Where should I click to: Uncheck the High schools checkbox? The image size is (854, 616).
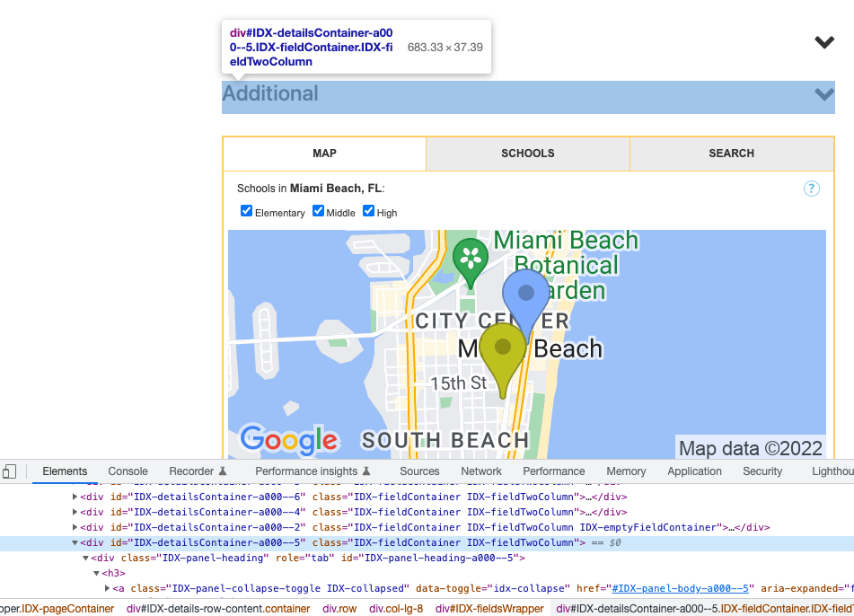[368, 211]
